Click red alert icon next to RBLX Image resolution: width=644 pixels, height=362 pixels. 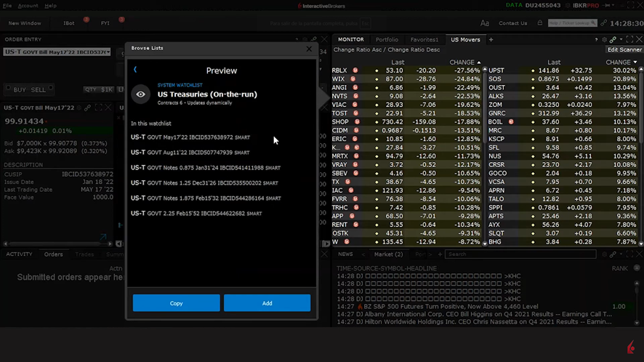point(355,71)
